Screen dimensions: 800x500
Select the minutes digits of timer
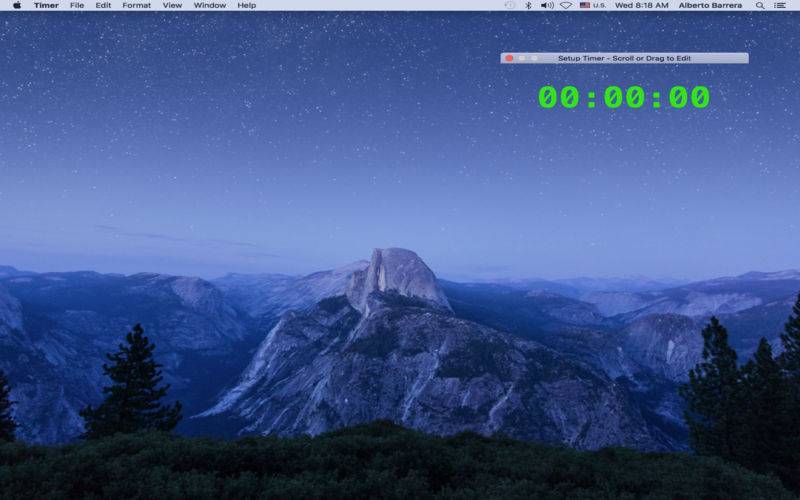[624, 97]
